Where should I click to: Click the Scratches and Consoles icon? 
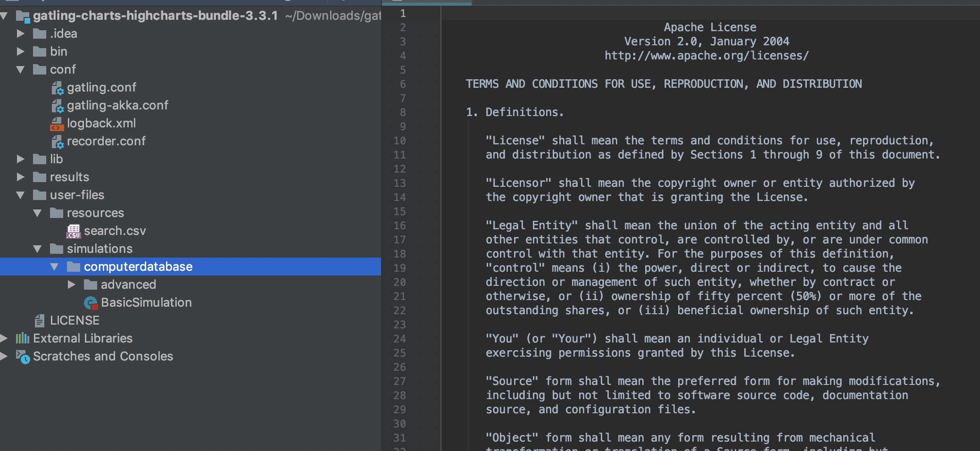(x=23, y=356)
